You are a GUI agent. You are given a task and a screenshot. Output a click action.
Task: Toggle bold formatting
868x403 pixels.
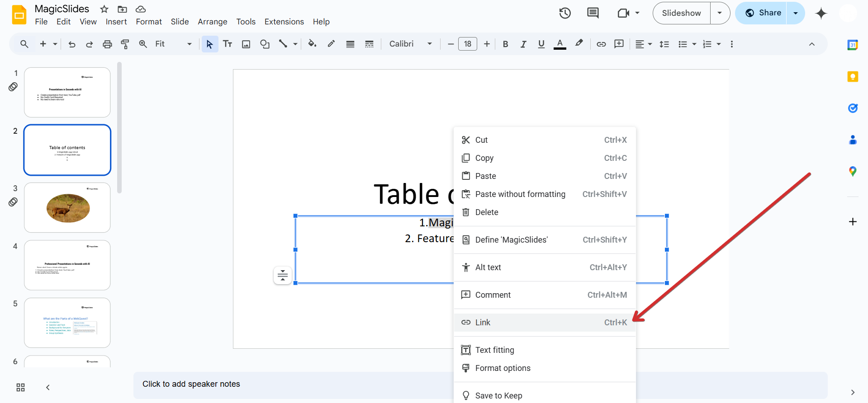(505, 44)
